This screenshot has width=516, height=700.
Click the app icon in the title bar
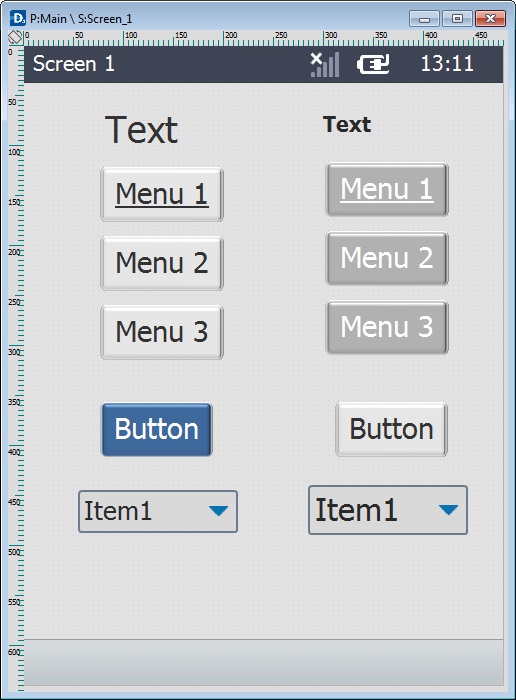pos(18,18)
